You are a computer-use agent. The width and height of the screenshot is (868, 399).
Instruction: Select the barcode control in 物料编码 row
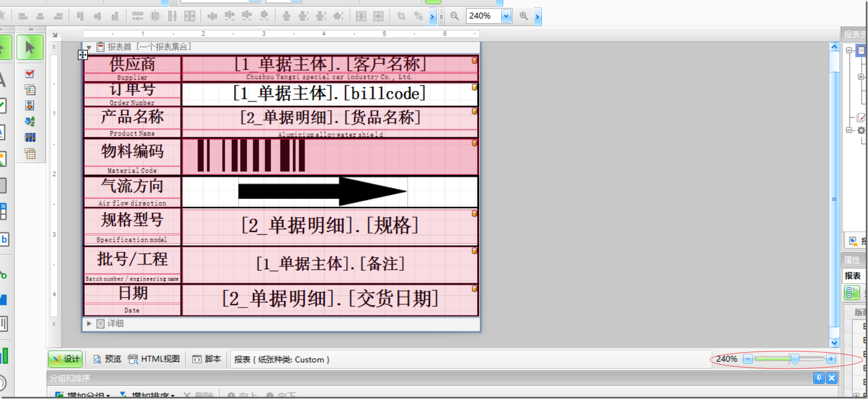[330, 156]
